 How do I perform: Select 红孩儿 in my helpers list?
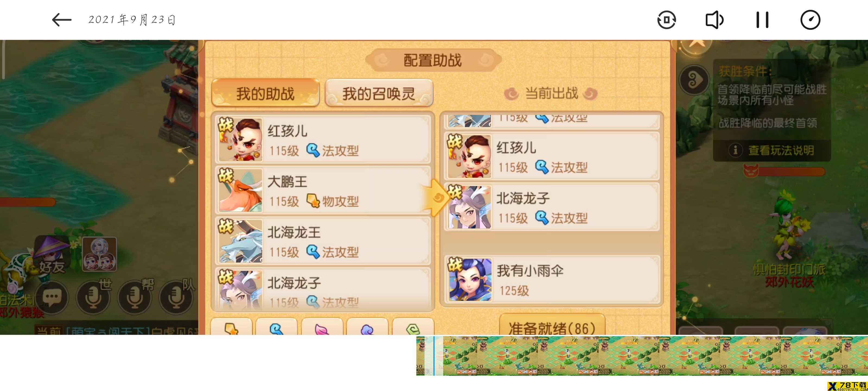(x=323, y=140)
